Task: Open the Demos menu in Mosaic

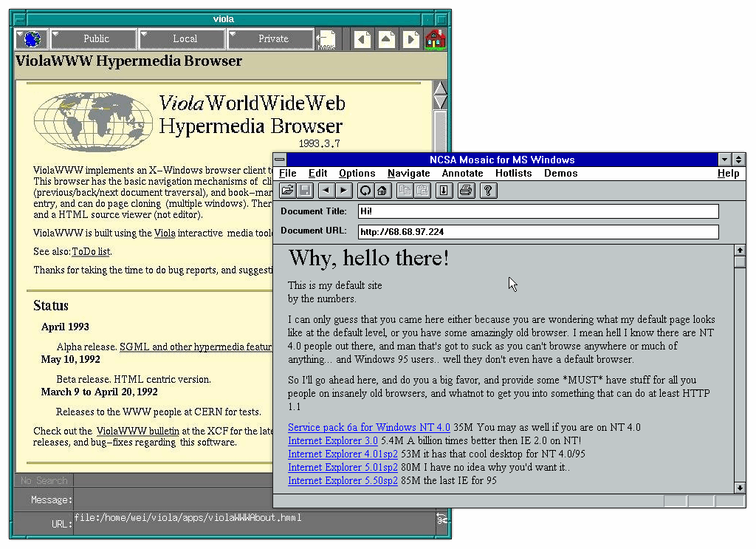Action: tap(561, 173)
